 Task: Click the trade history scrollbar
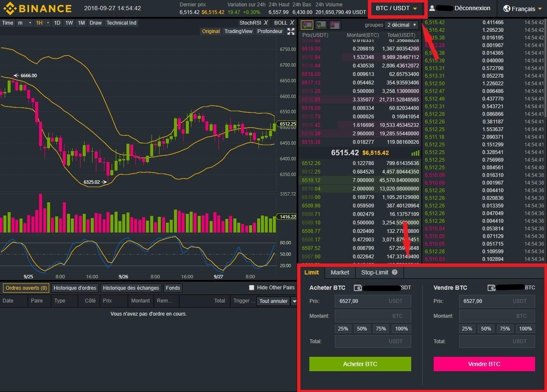coord(545,68)
